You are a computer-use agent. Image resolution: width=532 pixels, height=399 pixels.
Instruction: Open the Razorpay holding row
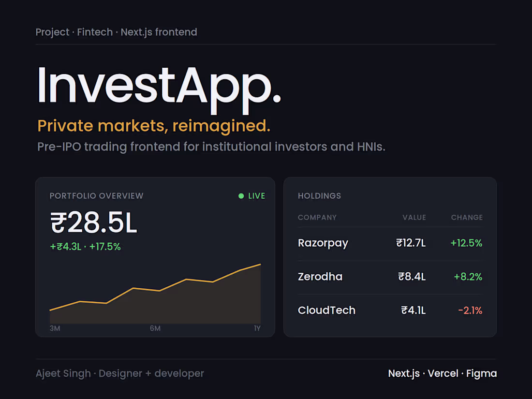pyautogui.click(x=390, y=244)
